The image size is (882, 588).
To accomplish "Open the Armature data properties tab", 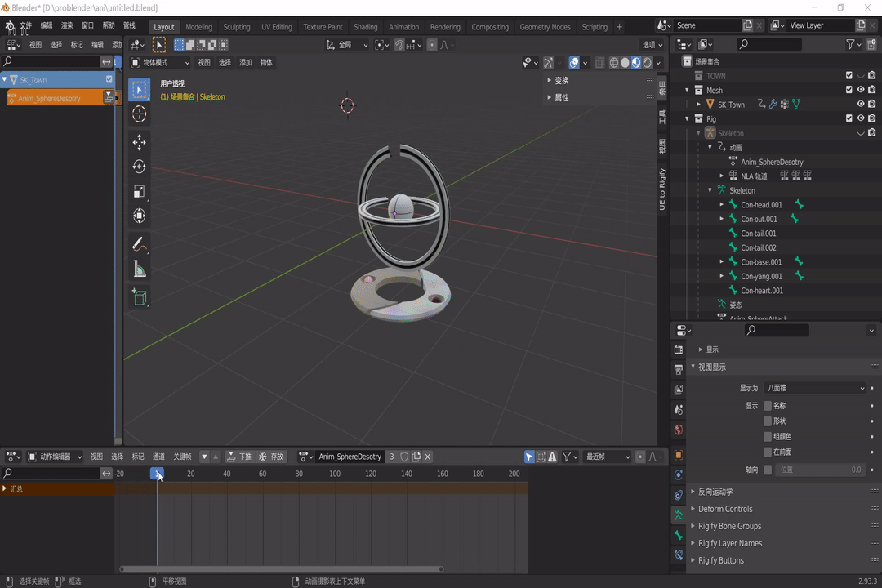I will 679,514.
